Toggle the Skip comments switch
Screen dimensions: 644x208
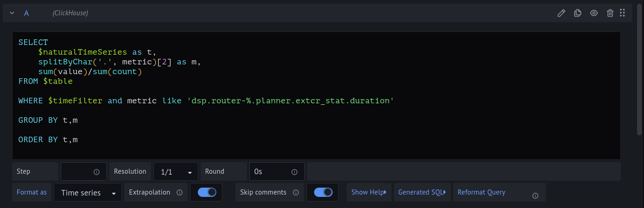tap(323, 192)
